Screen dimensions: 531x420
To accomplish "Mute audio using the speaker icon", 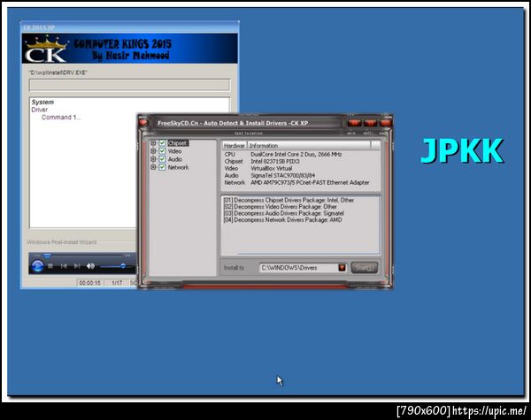I will coord(90,266).
